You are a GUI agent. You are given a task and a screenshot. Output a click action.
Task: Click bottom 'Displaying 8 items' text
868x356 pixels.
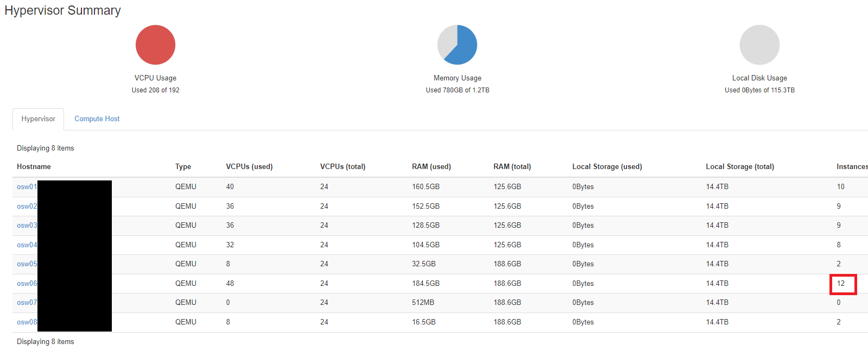click(x=45, y=342)
